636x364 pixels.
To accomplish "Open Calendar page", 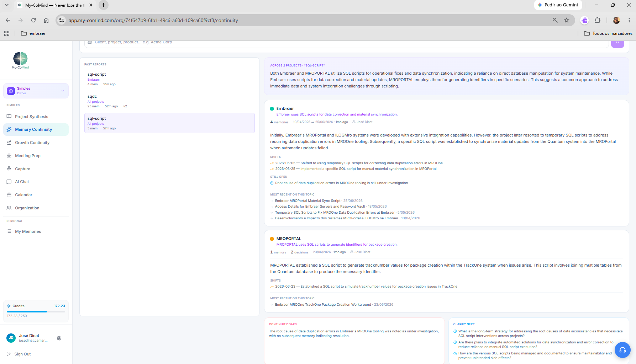I will pos(36,195).
